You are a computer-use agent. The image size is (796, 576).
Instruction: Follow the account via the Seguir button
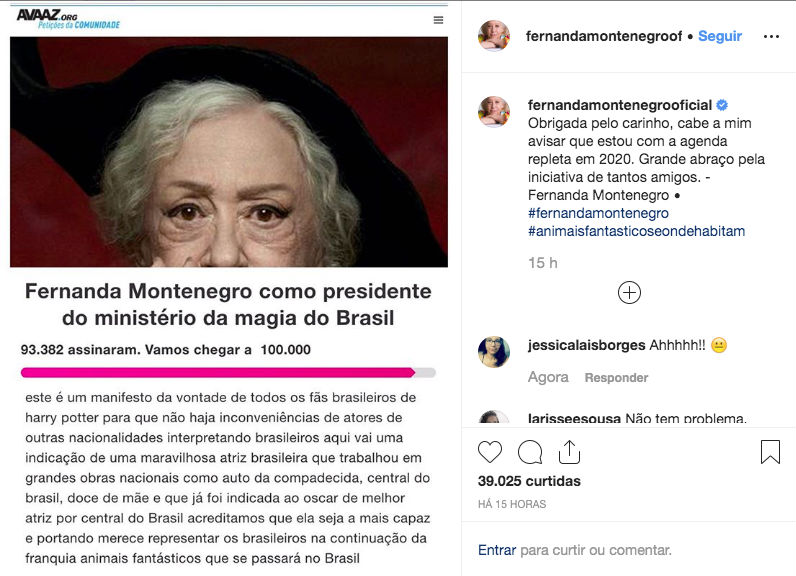pyautogui.click(x=720, y=36)
